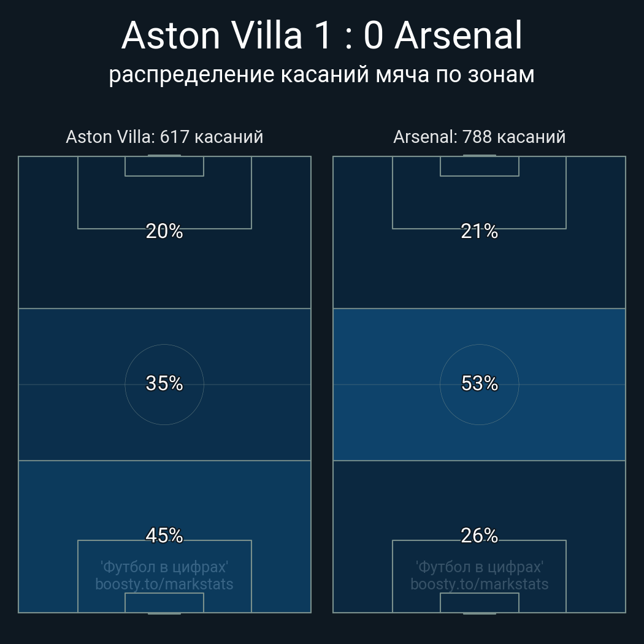Screen dimensions: 644x644
Task: Click the Aston Villa 1 : 0 Arsenal title
Action: [x=322, y=36]
